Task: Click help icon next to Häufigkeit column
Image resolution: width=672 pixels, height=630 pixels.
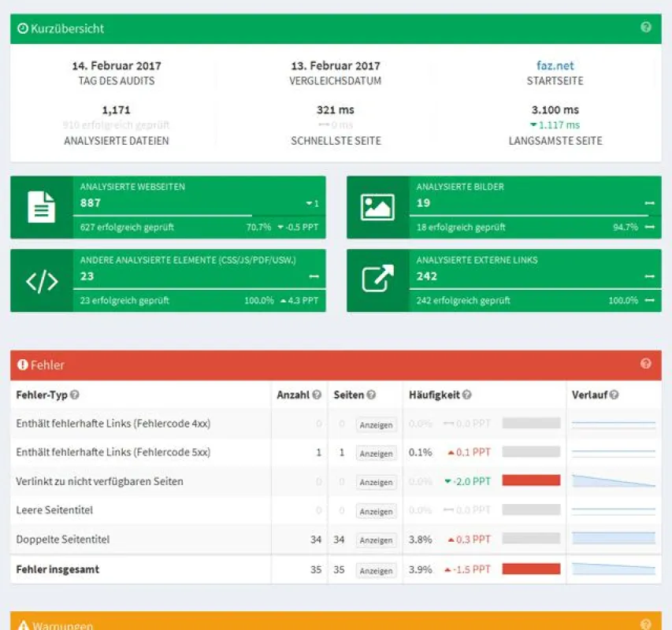Action: click(x=466, y=395)
